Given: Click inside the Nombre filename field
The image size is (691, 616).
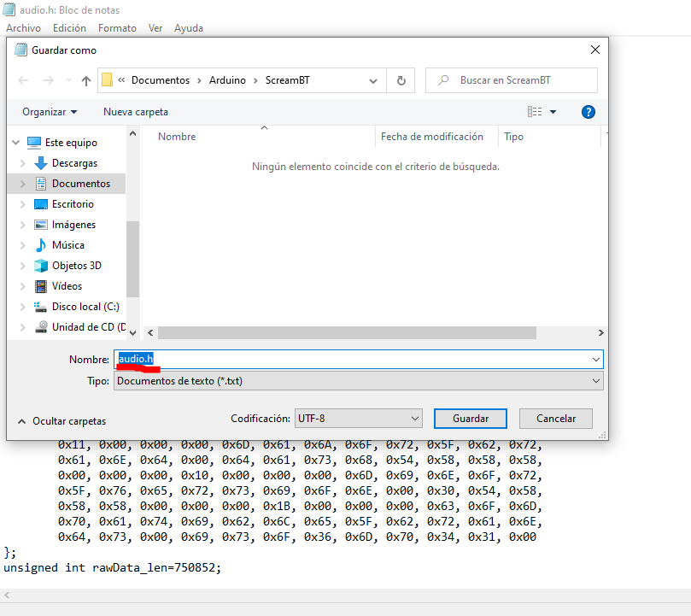Looking at the screenshot, I should (256, 359).
